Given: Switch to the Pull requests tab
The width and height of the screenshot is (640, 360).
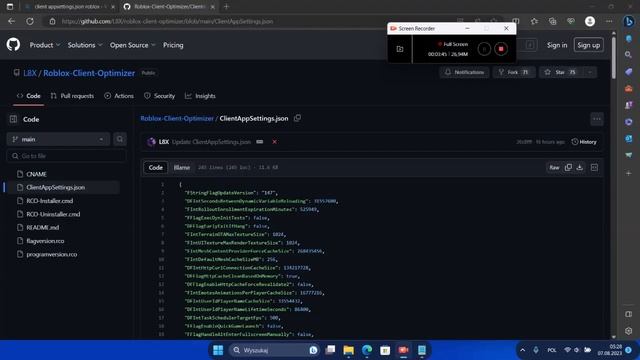Looking at the screenshot, I should point(72,96).
